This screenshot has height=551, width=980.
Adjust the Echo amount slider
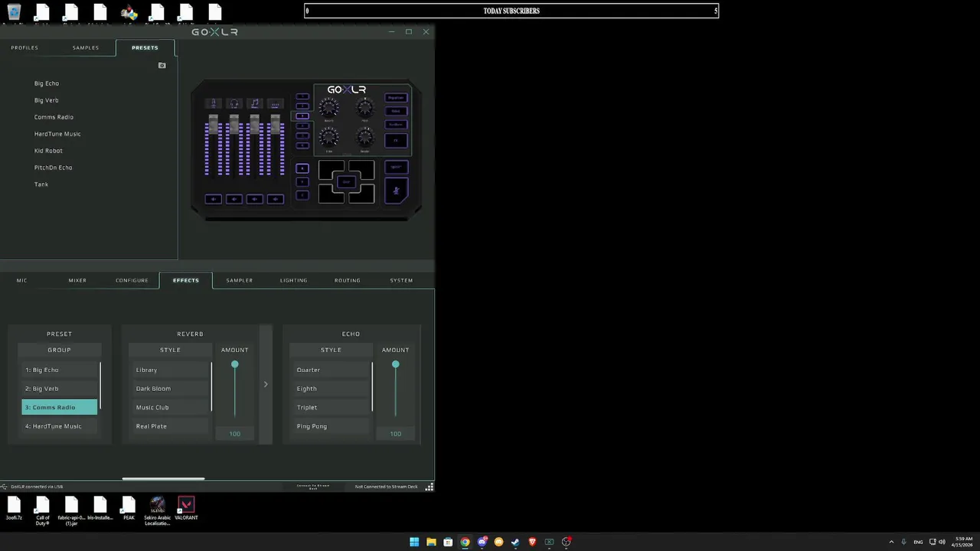396,364
